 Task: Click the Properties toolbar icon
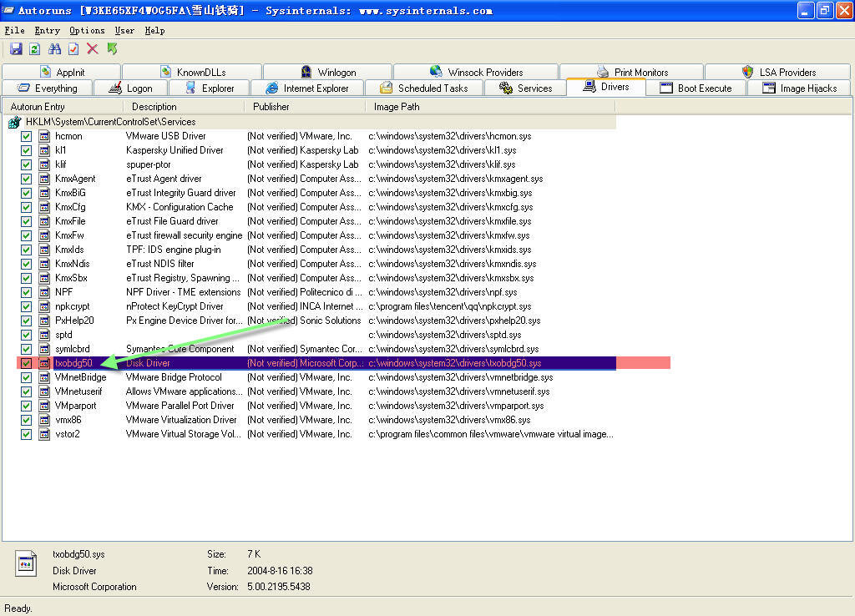[73, 49]
